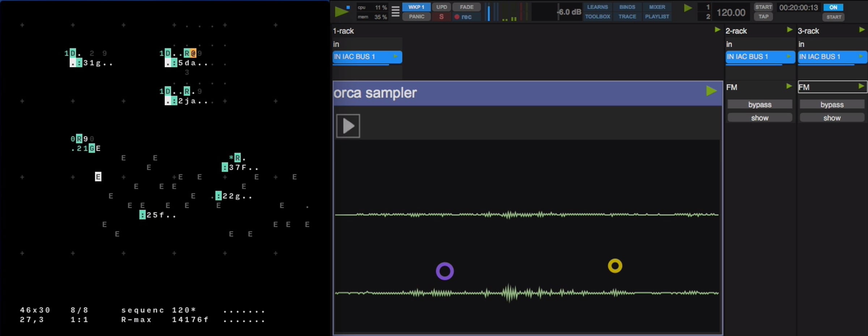Viewport: 868px width, 336px height.
Task: Click the 120.00 tempo field
Action: click(x=731, y=12)
